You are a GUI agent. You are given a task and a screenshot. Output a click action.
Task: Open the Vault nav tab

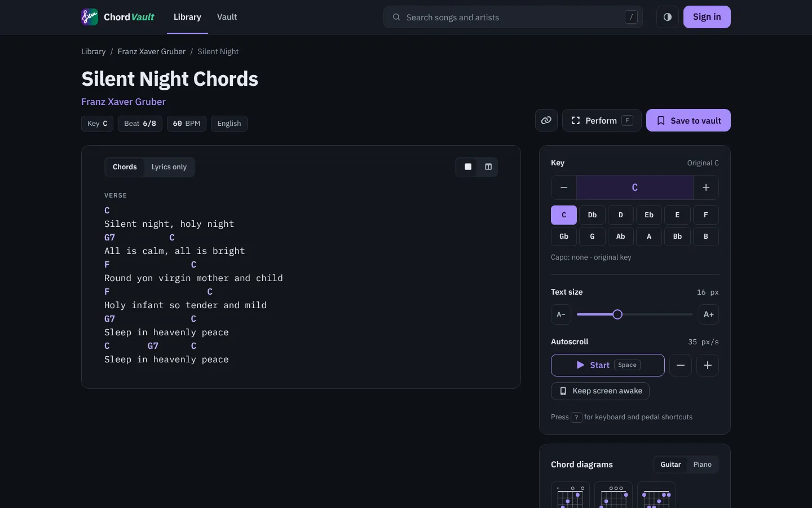pyautogui.click(x=227, y=17)
